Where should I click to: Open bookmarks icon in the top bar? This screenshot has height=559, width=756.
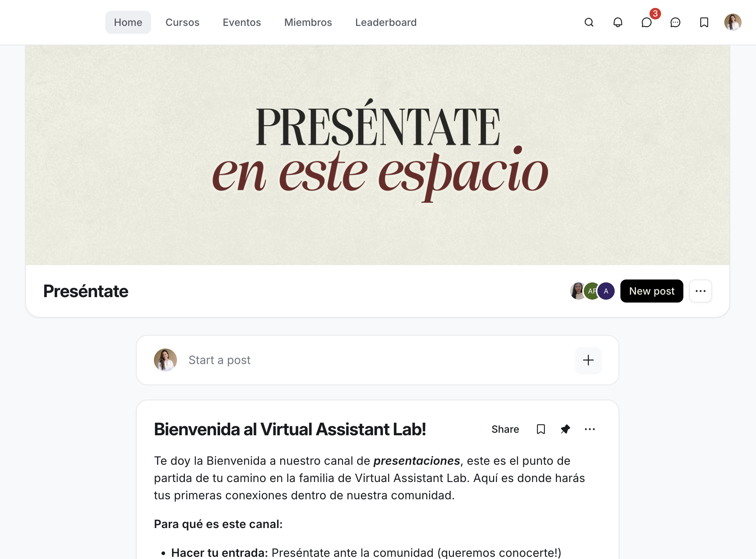tap(704, 22)
